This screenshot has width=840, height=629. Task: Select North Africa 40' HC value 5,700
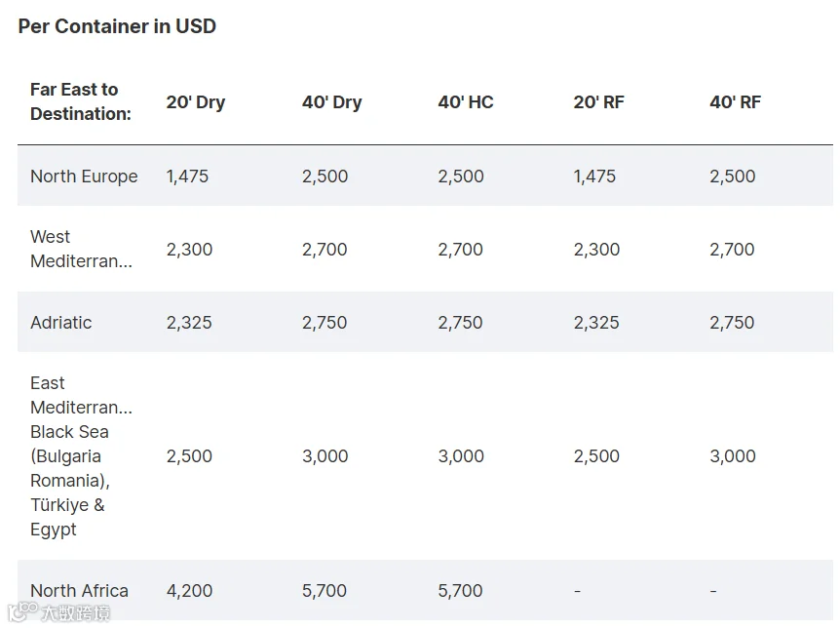coord(460,591)
